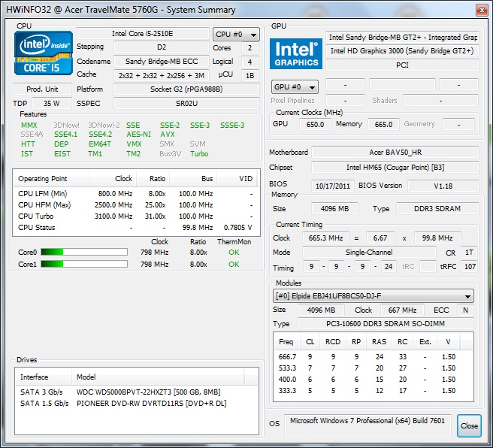Viewport: 493px width, 448px height.
Task: Click the Single-Channel mode field
Action: (x=369, y=252)
